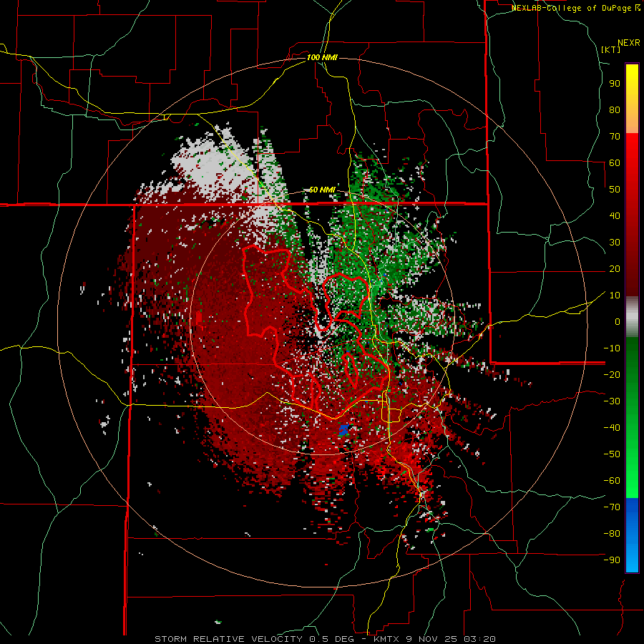The height and width of the screenshot is (644, 644).
Task: Click the -70 knots scale value
Action: pyautogui.click(x=612, y=507)
